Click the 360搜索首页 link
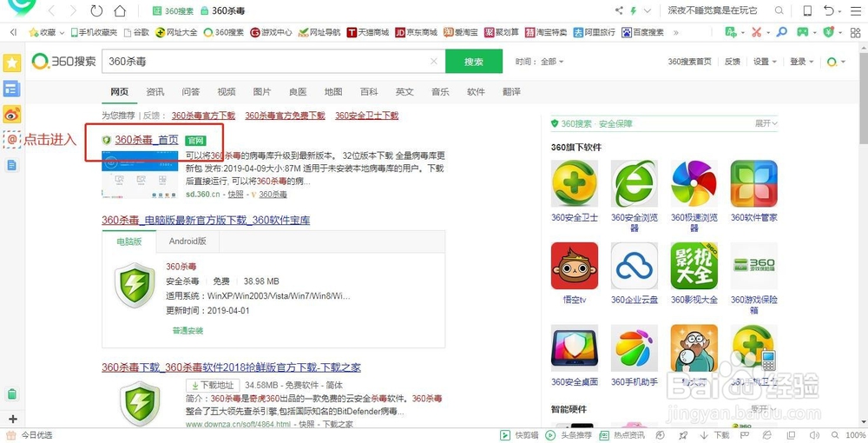 click(x=690, y=62)
